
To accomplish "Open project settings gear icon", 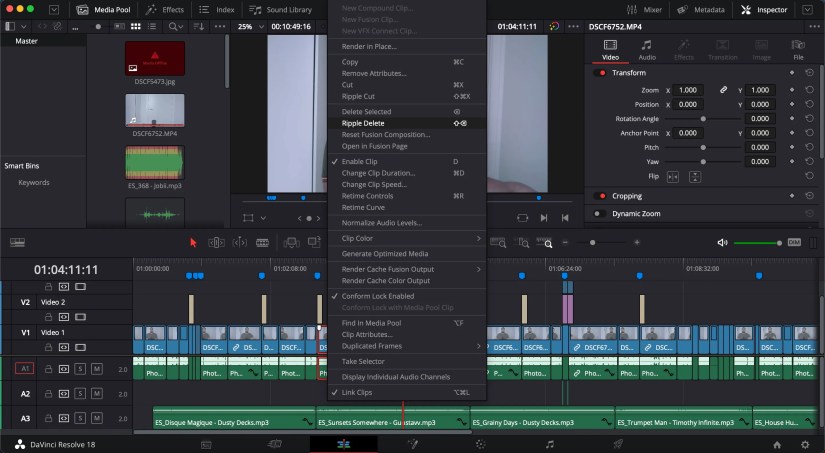I will (805, 445).
